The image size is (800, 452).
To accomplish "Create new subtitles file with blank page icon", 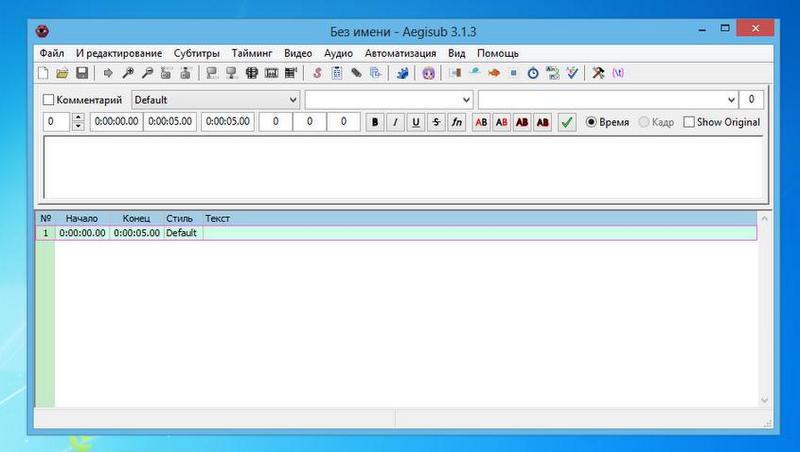I will [x=43, y=73].
